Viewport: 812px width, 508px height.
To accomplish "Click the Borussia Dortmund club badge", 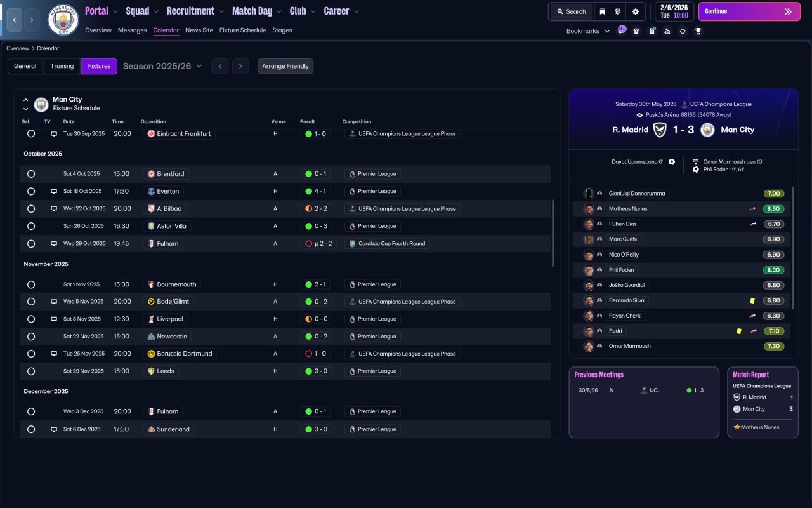I will click(151, 354).
